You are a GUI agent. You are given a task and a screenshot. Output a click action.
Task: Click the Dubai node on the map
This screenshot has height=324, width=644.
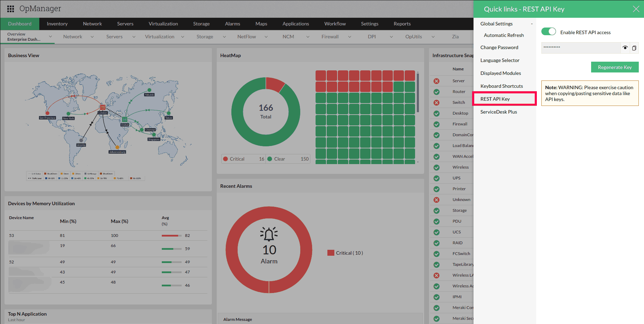click(x=124, y=119)
